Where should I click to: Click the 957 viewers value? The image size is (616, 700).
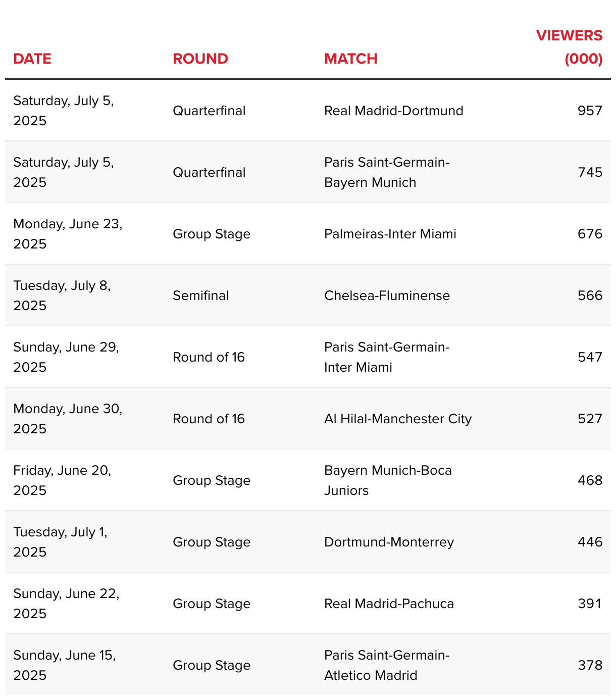point(590,111)
